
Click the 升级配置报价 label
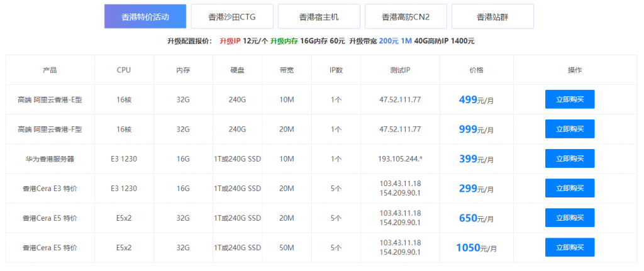[x=190, y=41]
